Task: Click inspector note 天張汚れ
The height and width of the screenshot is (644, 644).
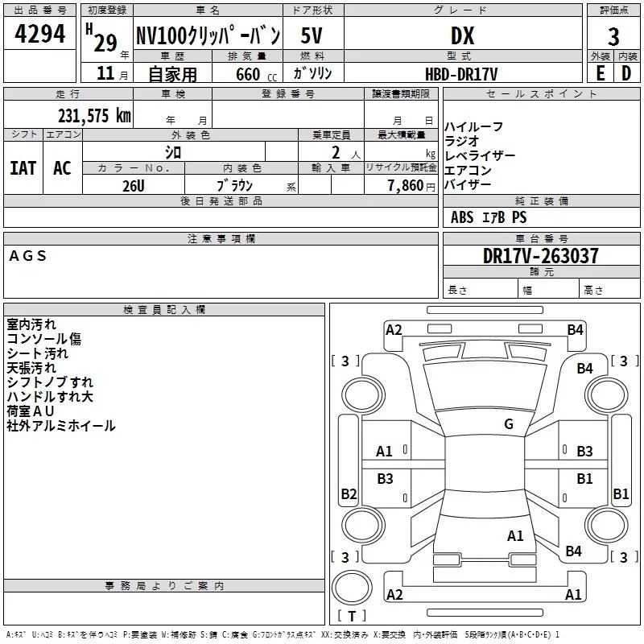Action: click(x=31, y=368)
